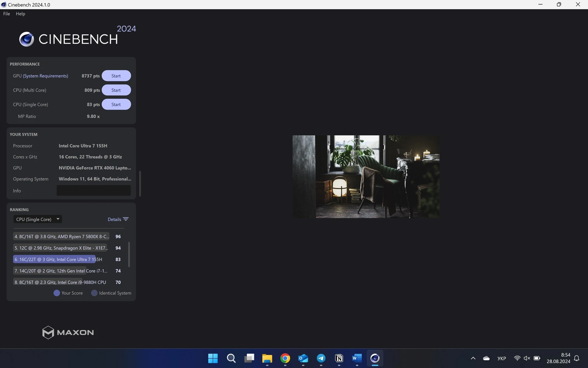Open the Help menu
588x368 pixels.
[x=21, y=14]
